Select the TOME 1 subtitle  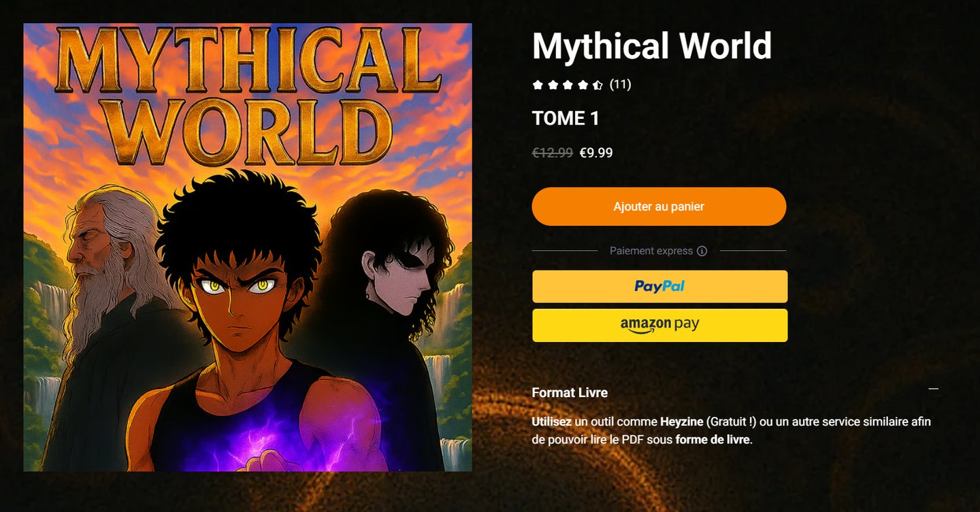566,118
